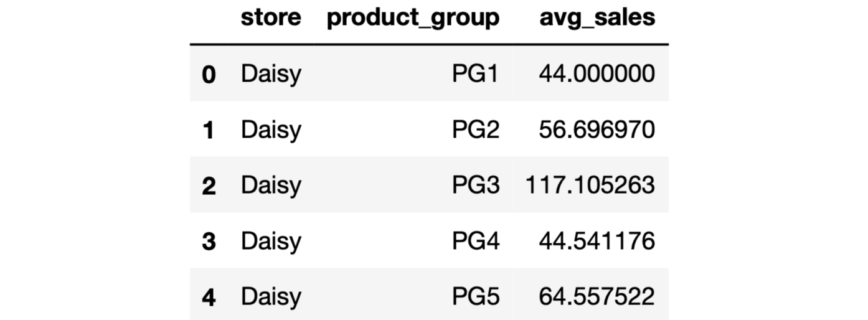The width and height of the screenshot is (868, 320).
Task: Click the store column header
Action: tap(270, 17)
